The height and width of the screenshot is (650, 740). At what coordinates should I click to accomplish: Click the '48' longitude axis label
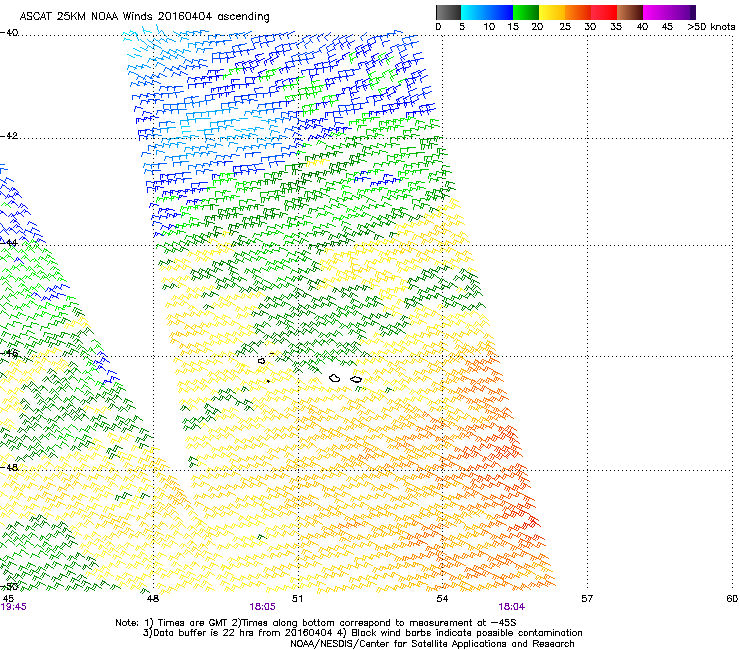pyautogui.click(x=153, y=599)
